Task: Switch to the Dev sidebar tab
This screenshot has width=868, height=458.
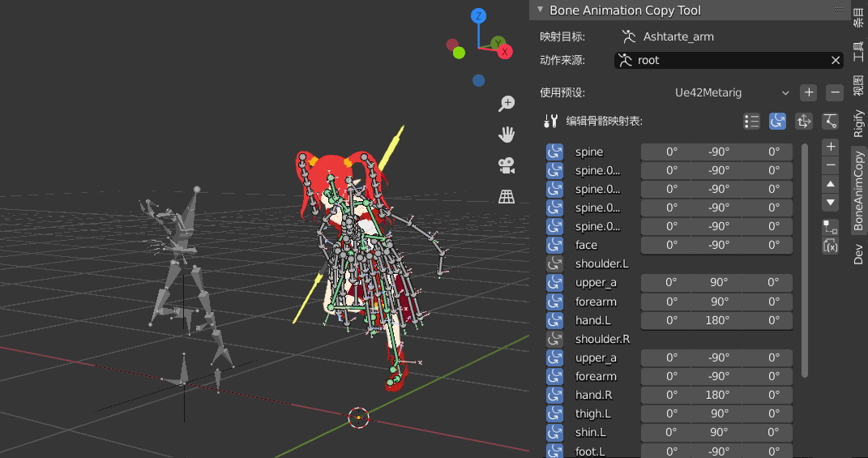Action: [x=857, y=255]
